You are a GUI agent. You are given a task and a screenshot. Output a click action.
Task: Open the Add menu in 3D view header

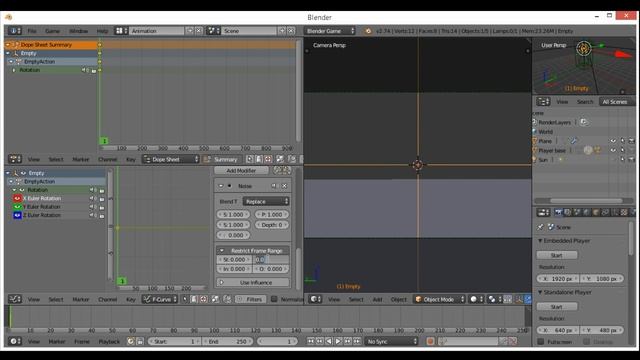click(378, 300)
